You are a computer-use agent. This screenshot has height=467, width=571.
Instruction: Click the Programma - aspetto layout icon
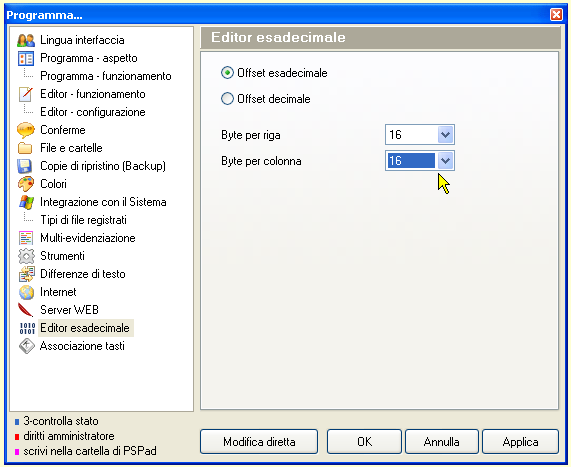[26, 58]
